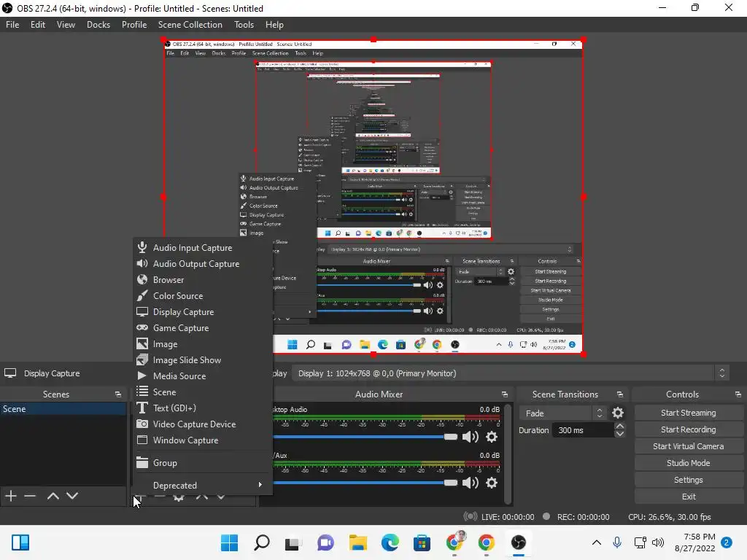The width and height of the screenshot is (747, 560).
Task: Show hidden system tray icons
Action: click(597, 542)
